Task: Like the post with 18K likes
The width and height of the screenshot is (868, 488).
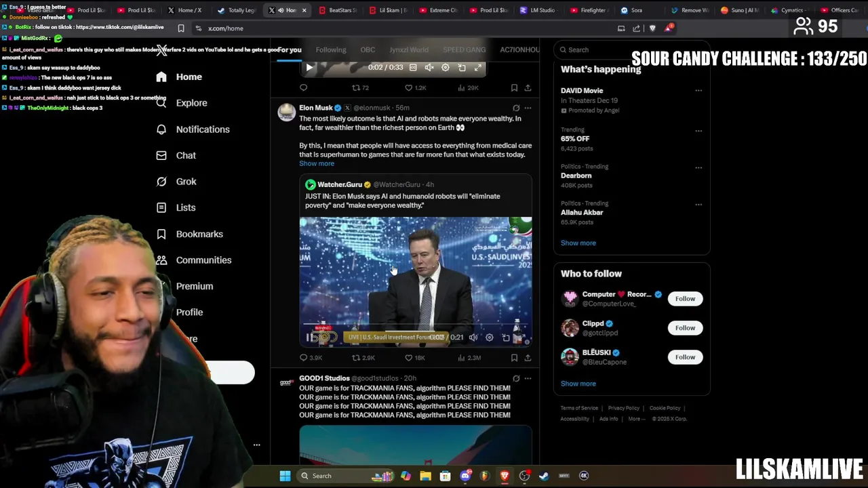Action: (415, 358)
